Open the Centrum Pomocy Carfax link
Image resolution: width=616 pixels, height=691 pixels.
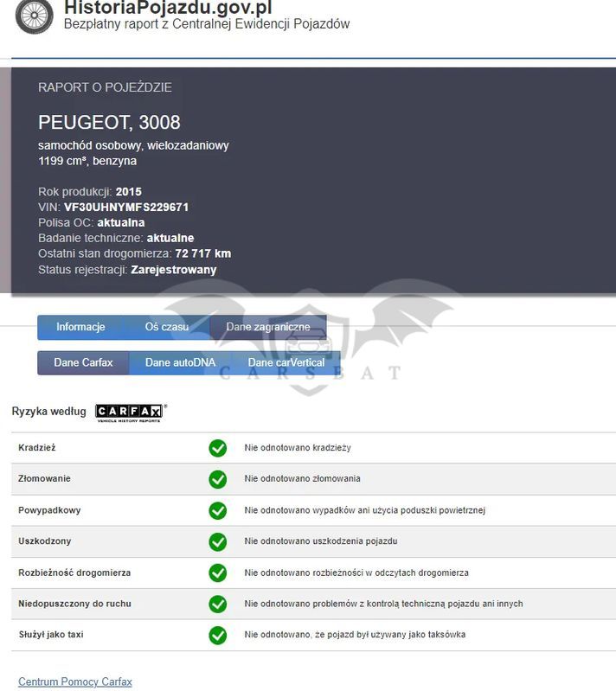coord(75,681)
